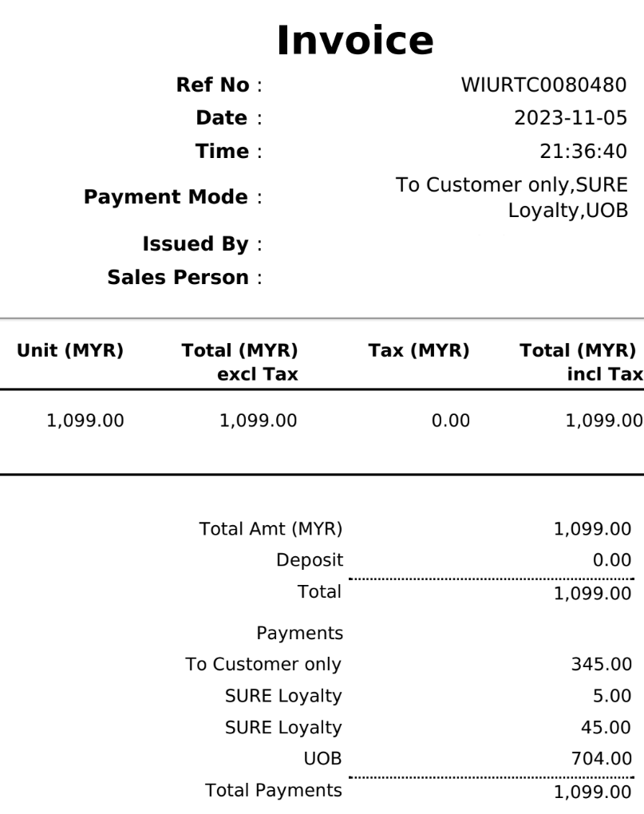The height and width of the screenshot is (814, 644).
Task: Click the Total Payments label
Action: tap(274, 791)
